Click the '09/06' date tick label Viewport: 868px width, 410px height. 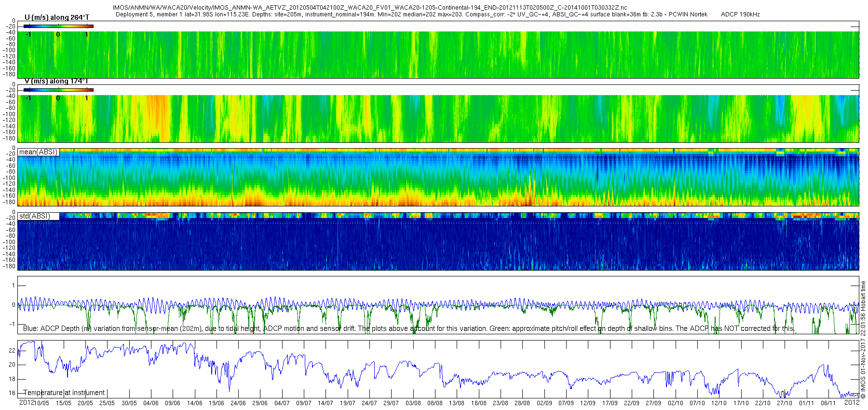pos(173,403)
